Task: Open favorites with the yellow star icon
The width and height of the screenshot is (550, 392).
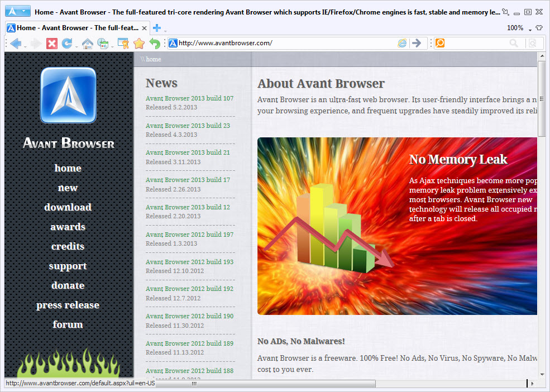Action: [139, 44]
